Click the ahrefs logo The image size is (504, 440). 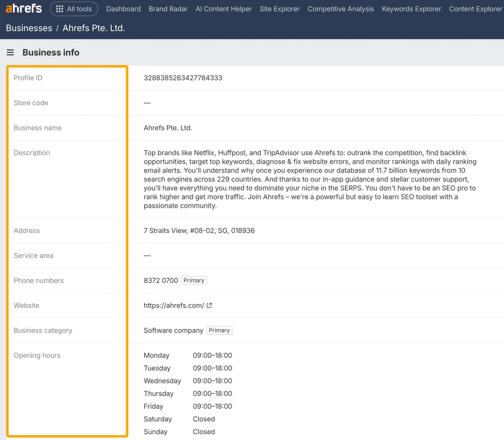[x=23, y=9]
